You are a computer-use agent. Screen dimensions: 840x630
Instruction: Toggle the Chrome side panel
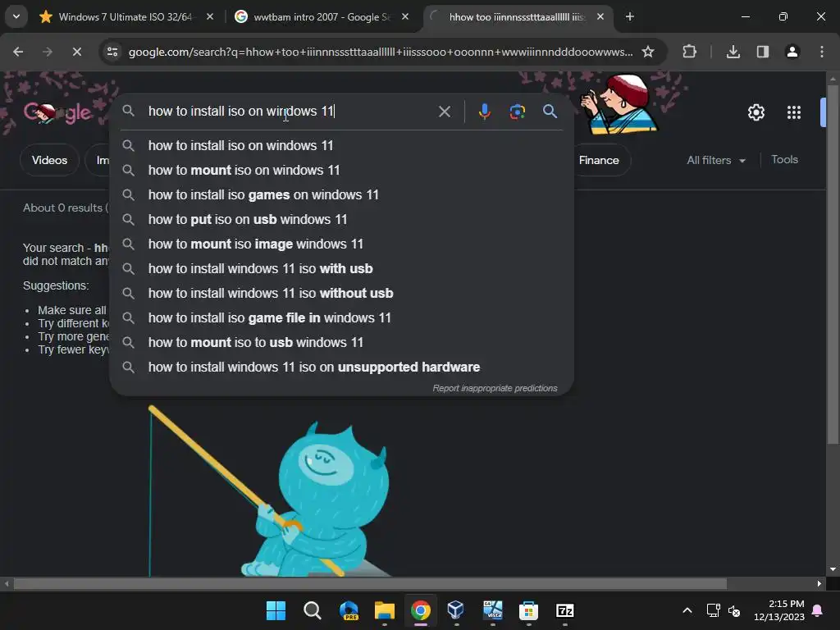pos(763,52)
